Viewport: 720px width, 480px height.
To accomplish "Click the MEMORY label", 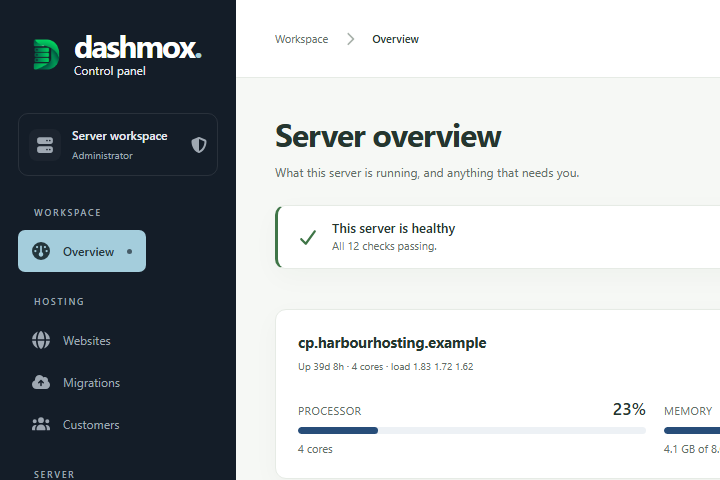I will [688, 411].
